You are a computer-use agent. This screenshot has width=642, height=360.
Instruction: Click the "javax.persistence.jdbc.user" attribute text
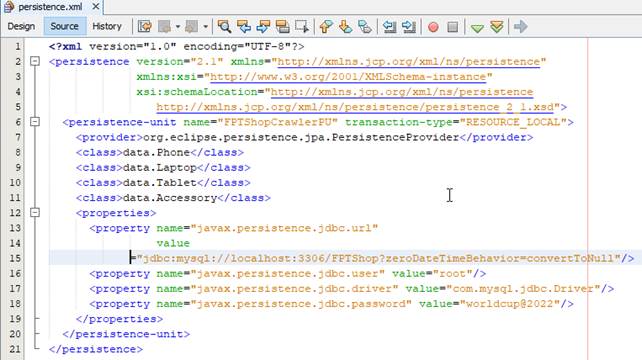click(287, 274)
